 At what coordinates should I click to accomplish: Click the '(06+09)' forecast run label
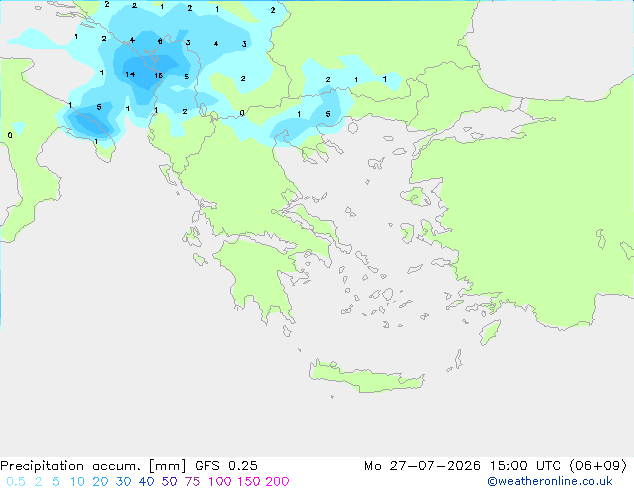tap(598, 466)
